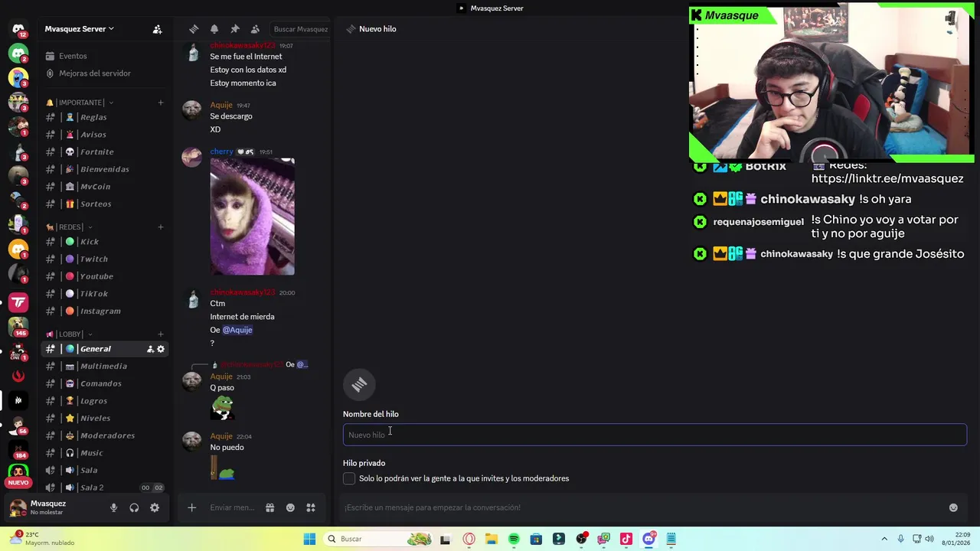Screen dimensions: 980x551
Task: Click Aquije's Pepe sticker in chat
Action: pyautogui.click(x=223, y=407)
